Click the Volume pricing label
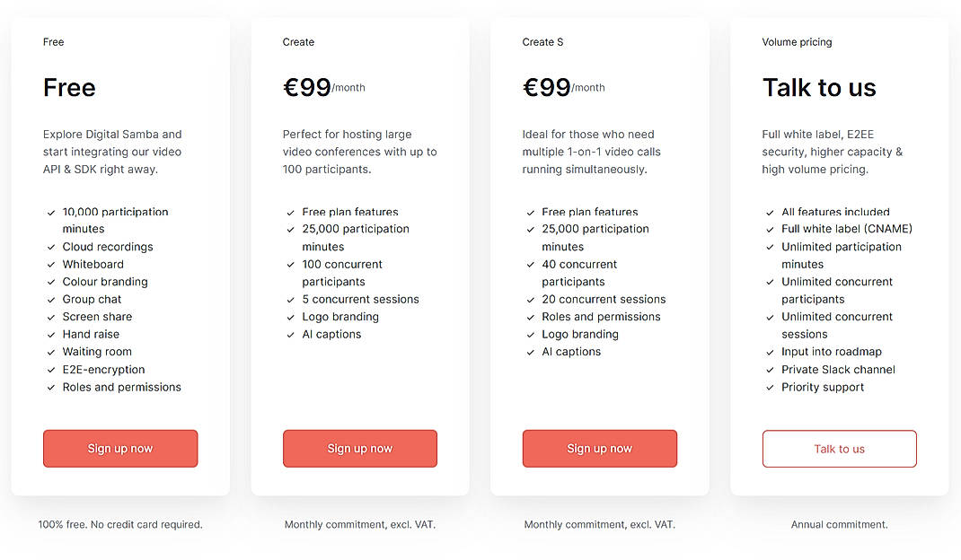 [797, 41]
